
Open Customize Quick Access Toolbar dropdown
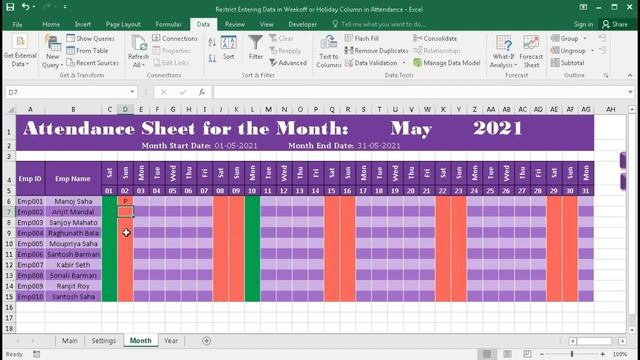(65, 7)
